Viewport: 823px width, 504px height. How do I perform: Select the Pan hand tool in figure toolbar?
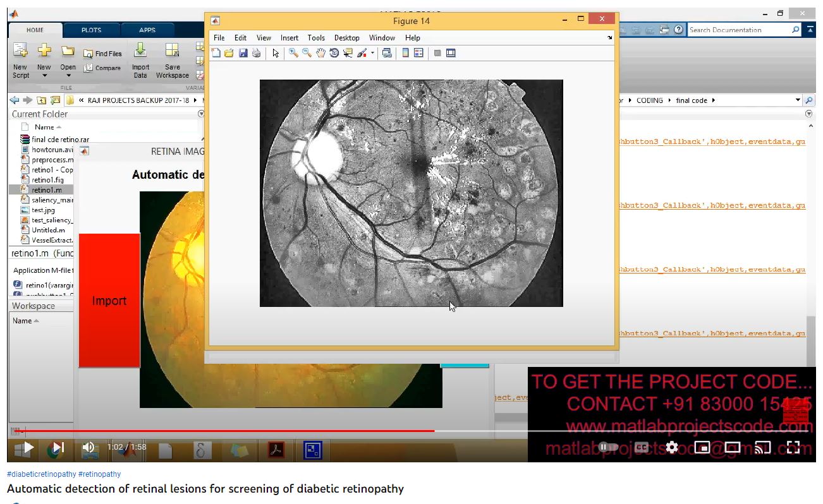click(320, 53)
